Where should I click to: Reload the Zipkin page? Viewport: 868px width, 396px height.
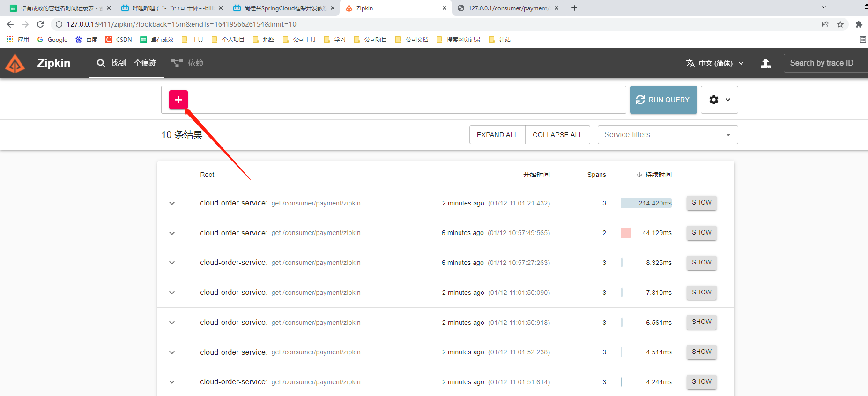click(x=40, y=24)
